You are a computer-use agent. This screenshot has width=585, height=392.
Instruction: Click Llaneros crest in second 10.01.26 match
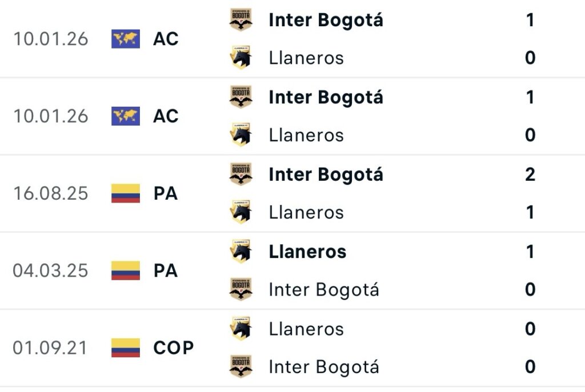point(241,135)
